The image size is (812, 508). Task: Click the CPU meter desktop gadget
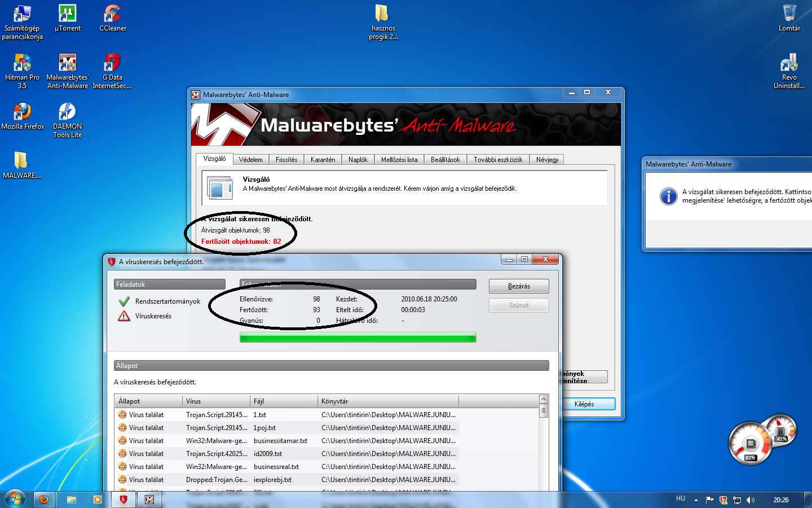(x=749, y=443)
